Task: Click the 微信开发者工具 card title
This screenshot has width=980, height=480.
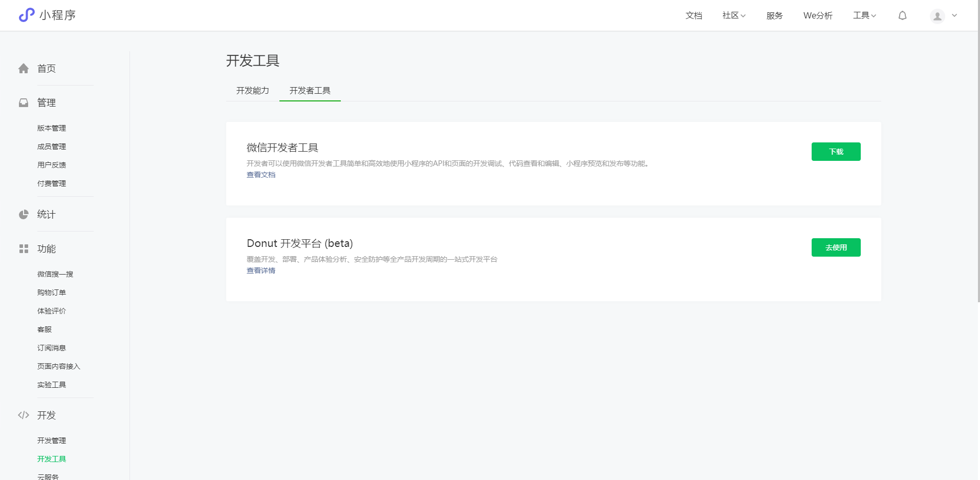Action: click(282, 148)
